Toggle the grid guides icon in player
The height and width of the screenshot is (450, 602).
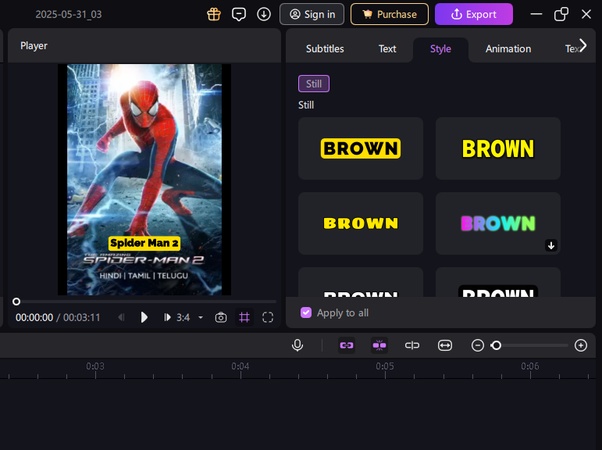[244, 317]
